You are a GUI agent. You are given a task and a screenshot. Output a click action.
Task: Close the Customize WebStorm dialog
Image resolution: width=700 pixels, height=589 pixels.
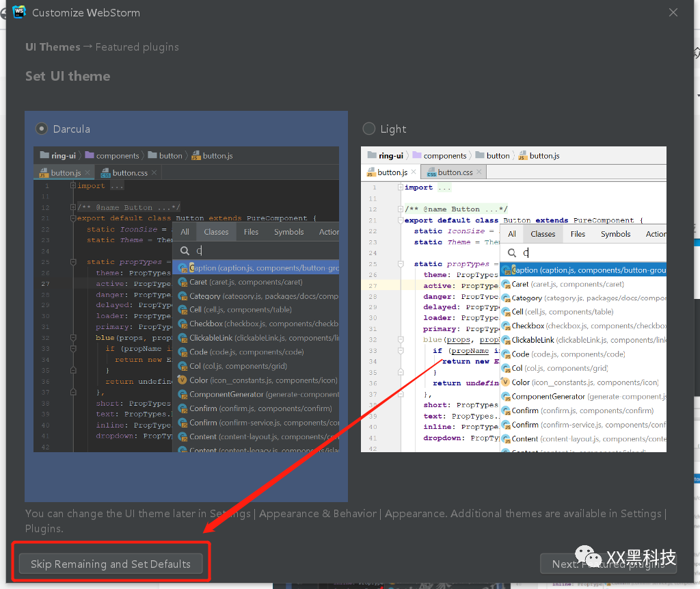click(673, 12)
